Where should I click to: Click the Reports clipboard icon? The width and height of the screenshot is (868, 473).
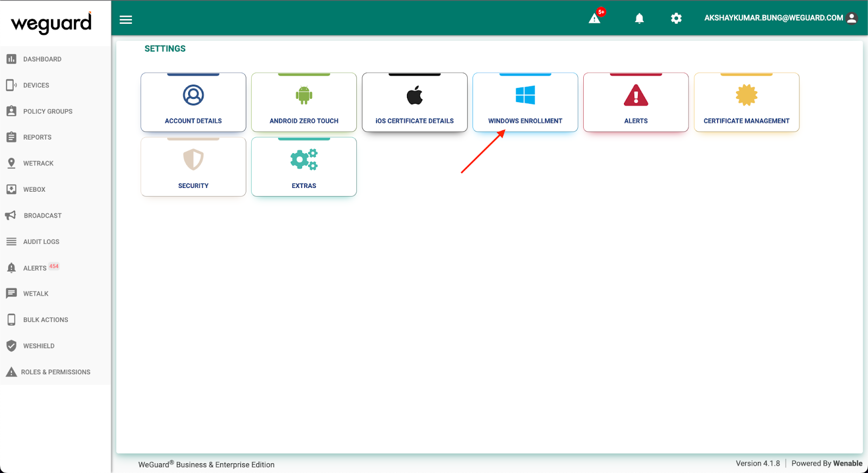click(x=11, y=137)
